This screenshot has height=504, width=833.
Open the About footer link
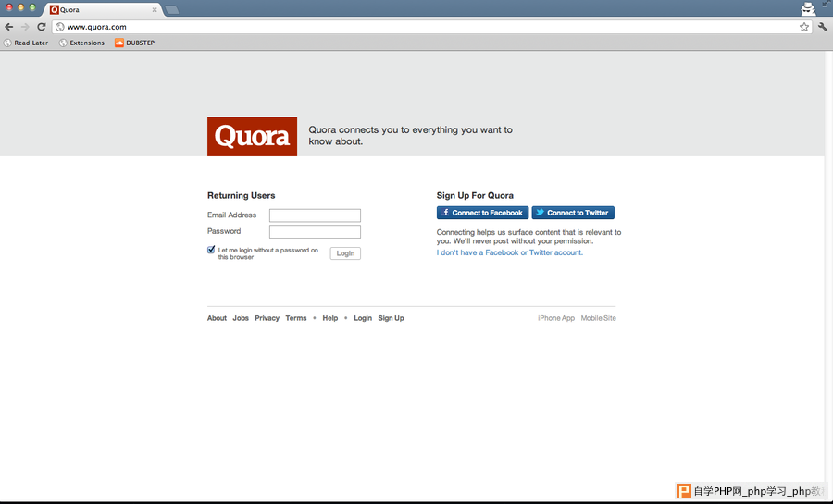click(x=217, y=318)
